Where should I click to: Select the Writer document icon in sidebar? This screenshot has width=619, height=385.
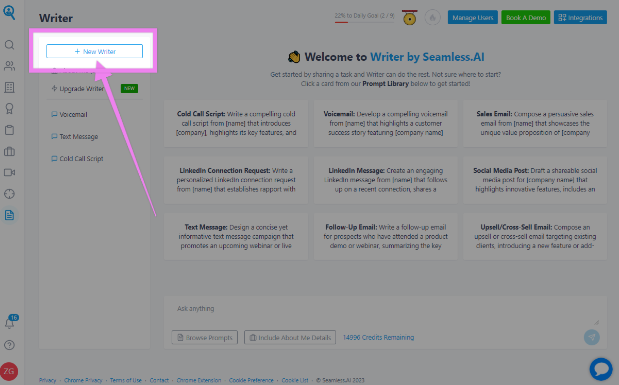click(9, 215)
